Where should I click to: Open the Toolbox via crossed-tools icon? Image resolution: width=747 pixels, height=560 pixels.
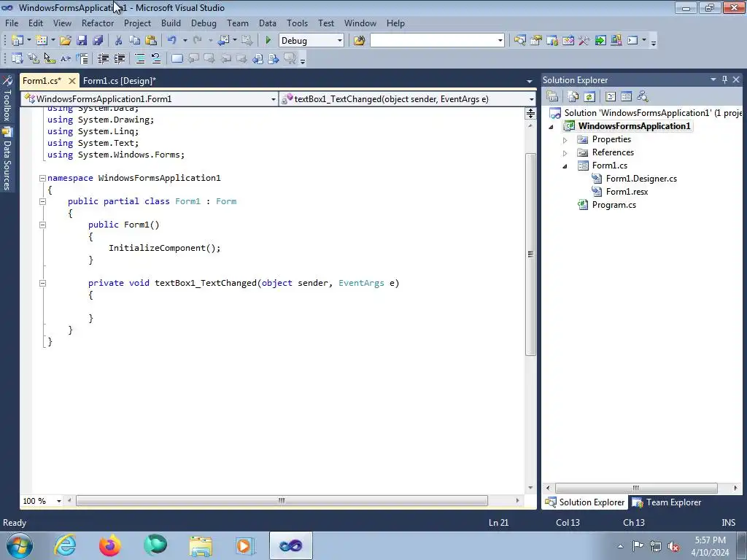pyautogui.click(x=584, y=41)
